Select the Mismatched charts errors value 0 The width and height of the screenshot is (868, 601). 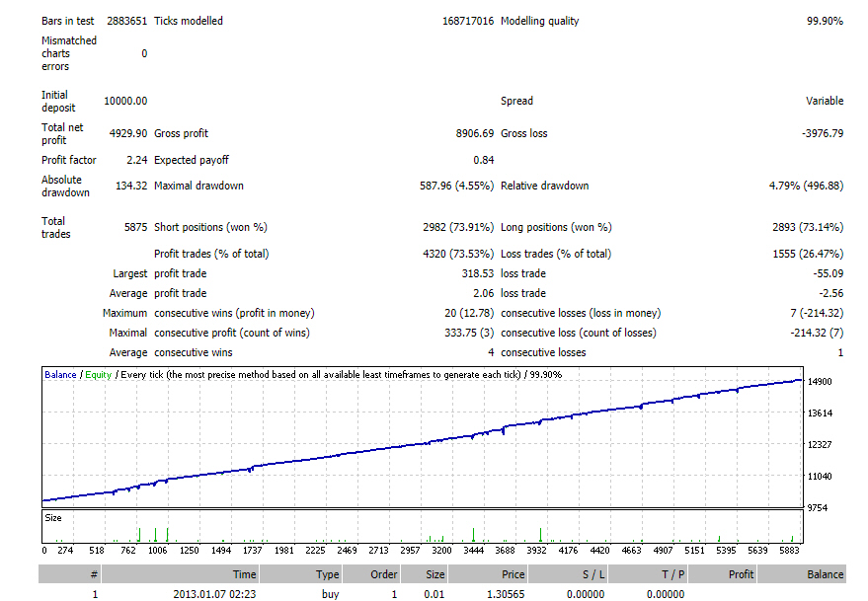(x=144, y=53)
